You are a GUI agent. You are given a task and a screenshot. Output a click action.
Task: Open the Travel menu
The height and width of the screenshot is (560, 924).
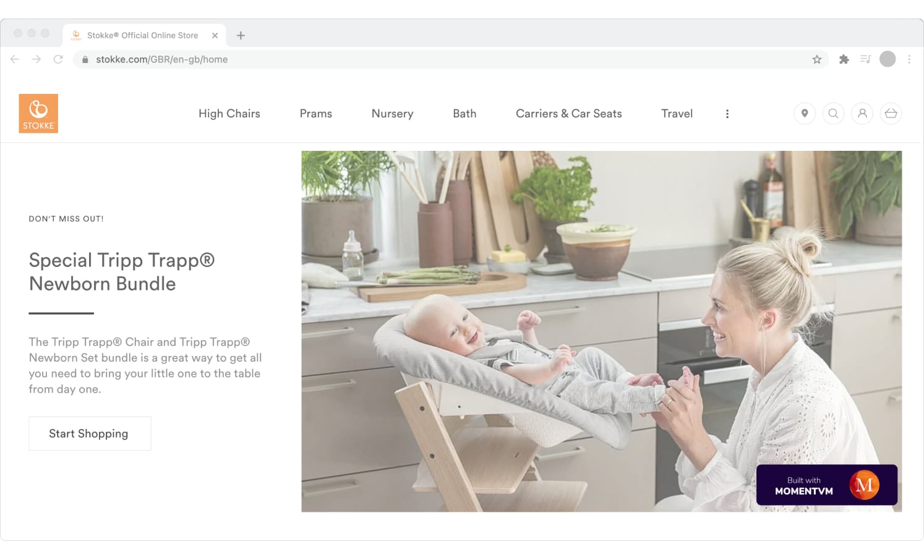[677, 114]
